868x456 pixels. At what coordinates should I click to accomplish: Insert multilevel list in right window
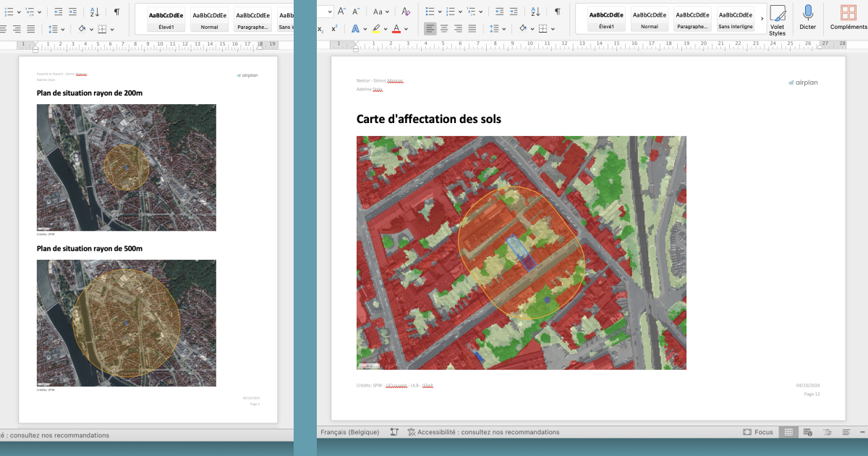pyautogui.click(x=472, y=12)
